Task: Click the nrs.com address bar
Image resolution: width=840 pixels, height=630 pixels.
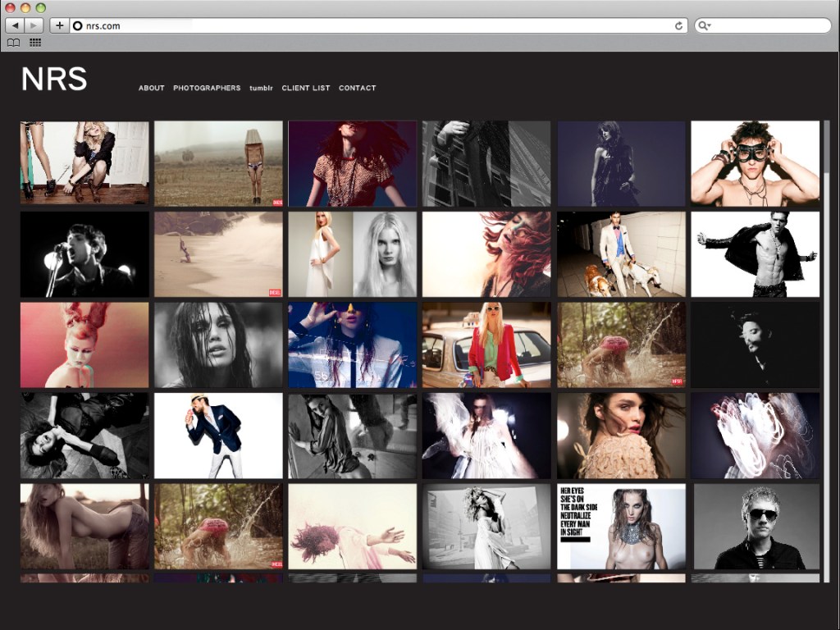Action: pyautogui.click(x=369, y=25)
